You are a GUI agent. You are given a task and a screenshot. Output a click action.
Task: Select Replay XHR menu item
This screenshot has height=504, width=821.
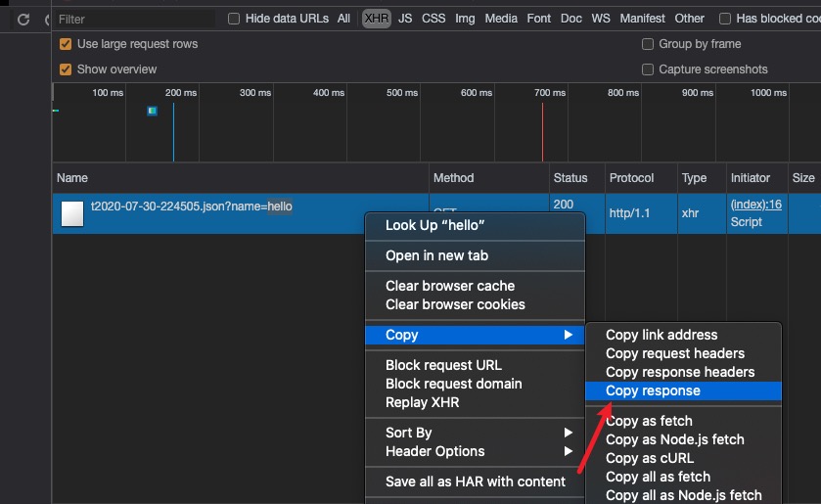coord(475,402)
